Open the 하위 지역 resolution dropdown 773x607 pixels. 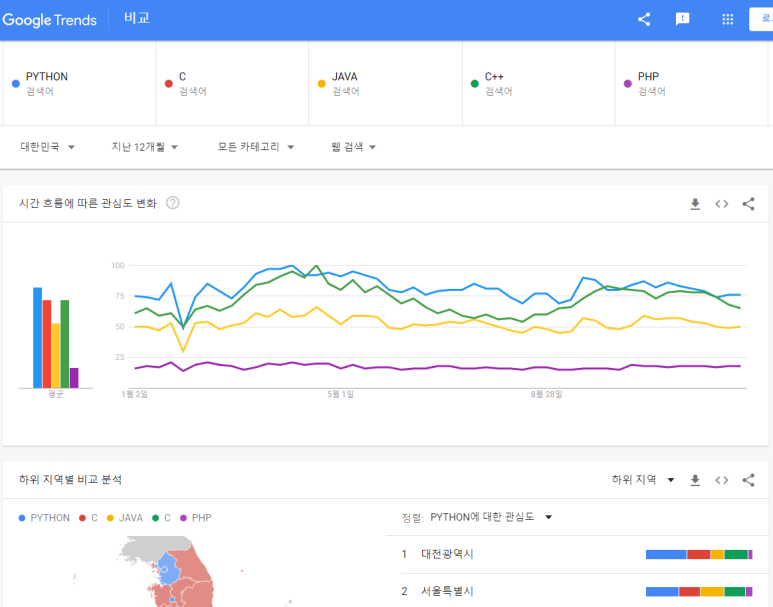click(643, 480)
